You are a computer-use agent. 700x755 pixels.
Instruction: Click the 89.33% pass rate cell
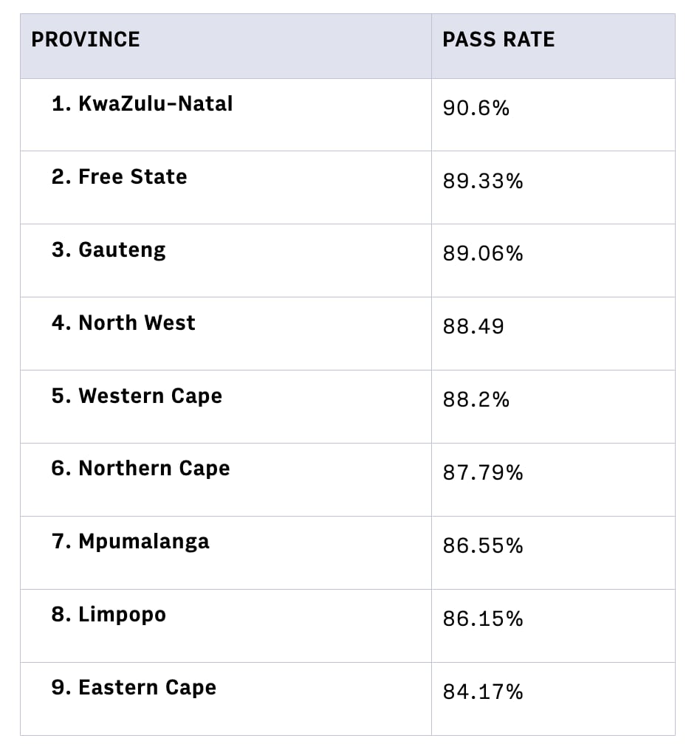483,182
